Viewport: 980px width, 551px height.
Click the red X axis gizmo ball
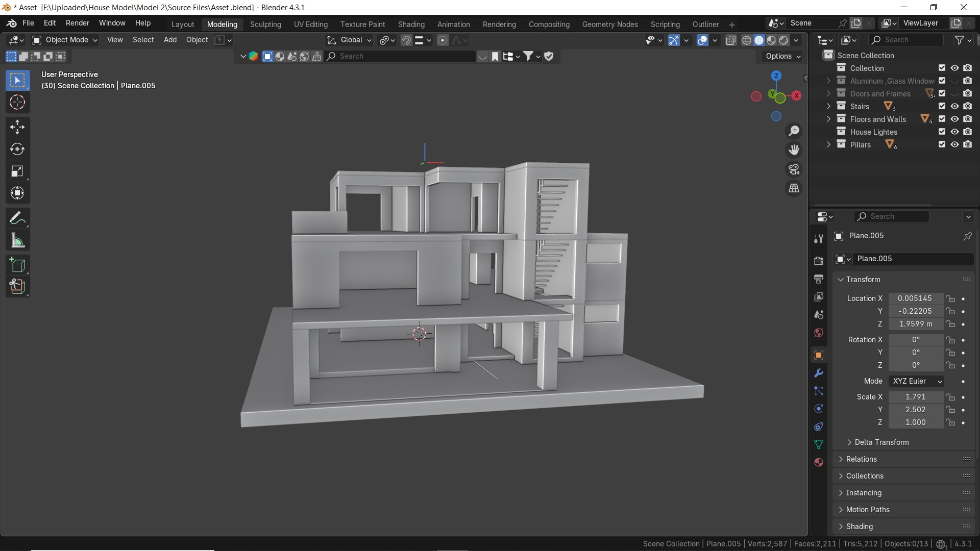point(796,96)
